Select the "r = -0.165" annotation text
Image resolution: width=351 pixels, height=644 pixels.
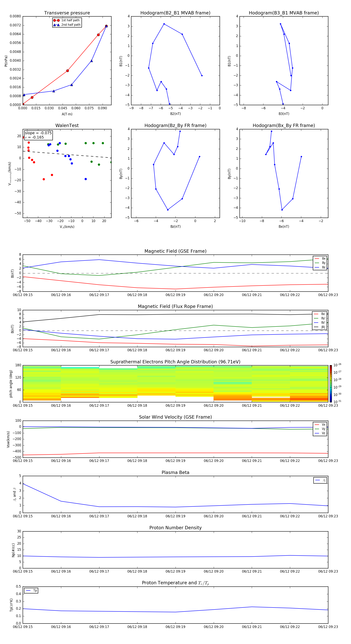click(x=35, y=137)
